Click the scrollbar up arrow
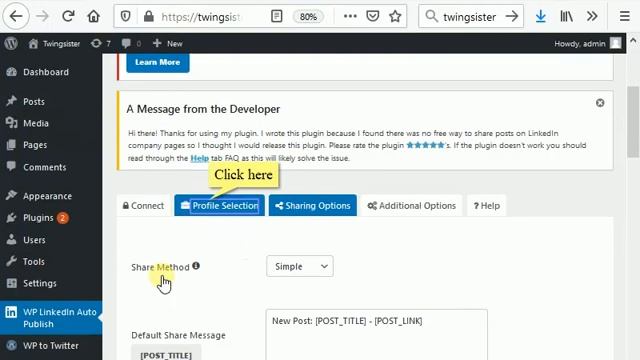 point(633,40)
